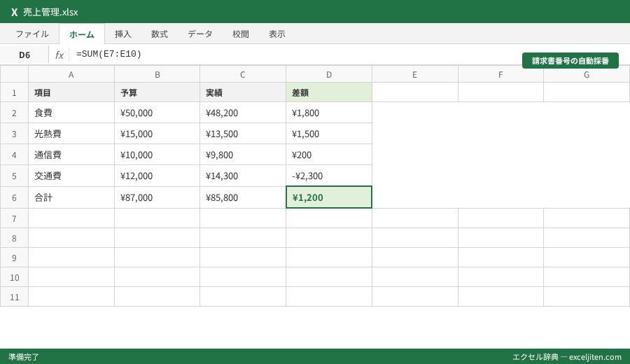Select row 2 header
This screenshot has height=364, width=630.
point(14,113)
